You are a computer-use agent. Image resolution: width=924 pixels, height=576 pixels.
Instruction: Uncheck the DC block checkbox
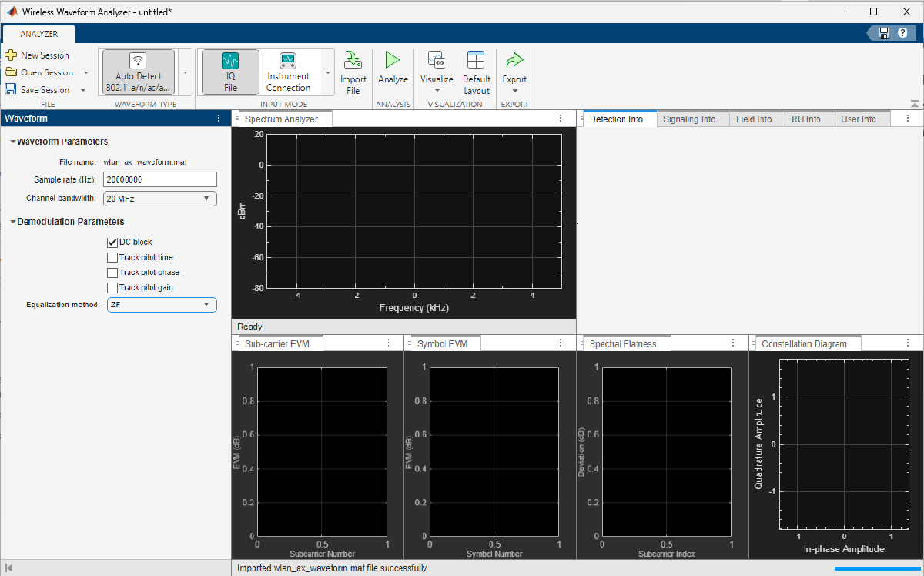[x=112, y=242]
